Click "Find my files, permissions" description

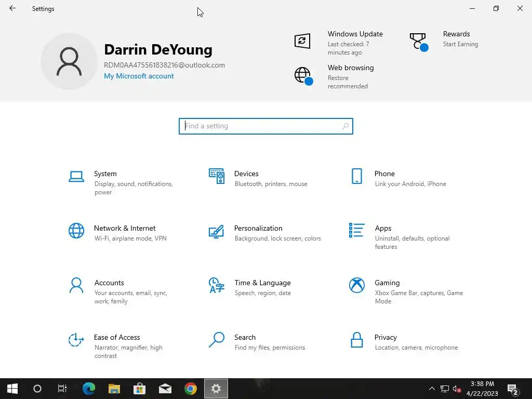tap(270, 348)
